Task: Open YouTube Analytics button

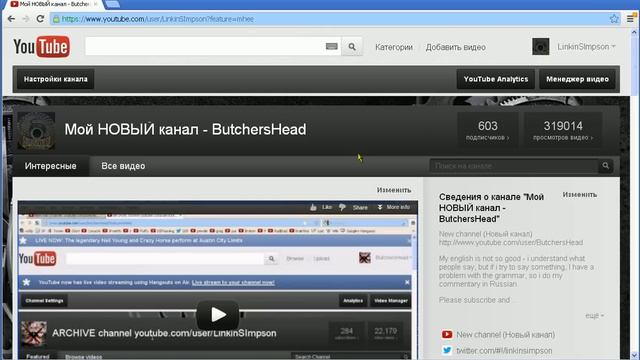Action: tap(496, 79)
